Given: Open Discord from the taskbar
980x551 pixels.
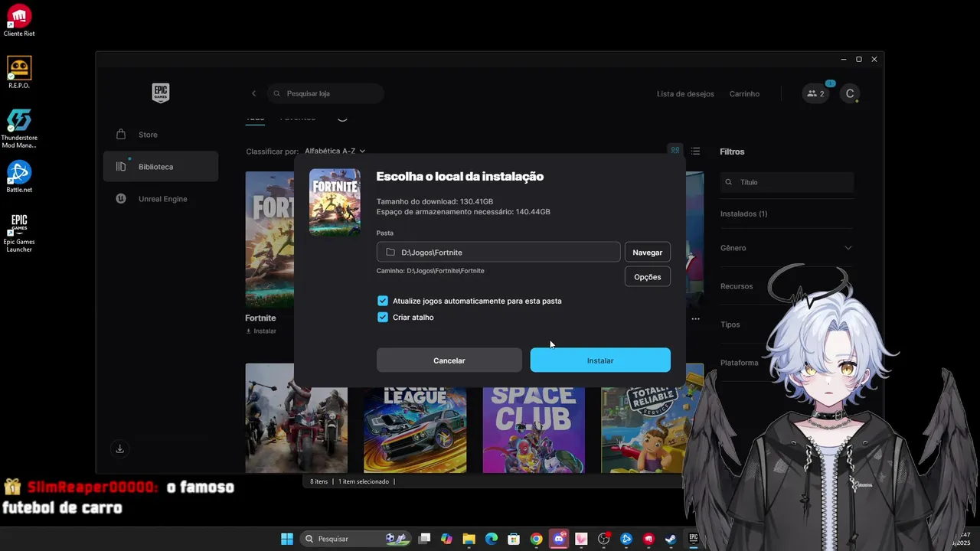Looking at the screenshot, I should pos(559,539).
